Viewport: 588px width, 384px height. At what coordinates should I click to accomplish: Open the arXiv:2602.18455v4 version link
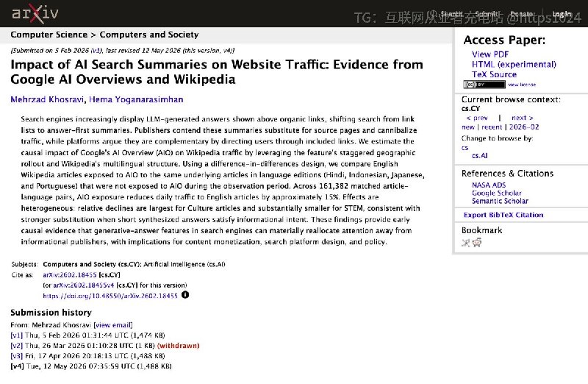coord(83,285)
